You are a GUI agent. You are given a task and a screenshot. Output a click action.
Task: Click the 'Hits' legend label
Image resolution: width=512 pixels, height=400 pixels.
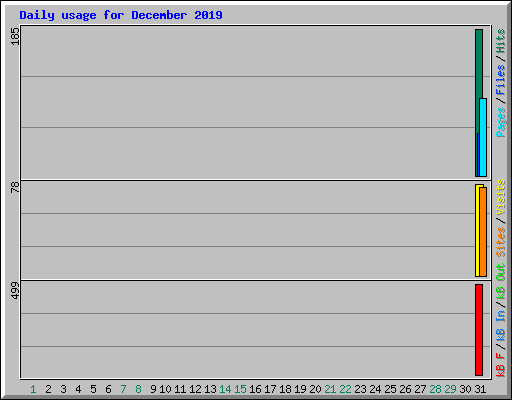(x=501, y=41)
